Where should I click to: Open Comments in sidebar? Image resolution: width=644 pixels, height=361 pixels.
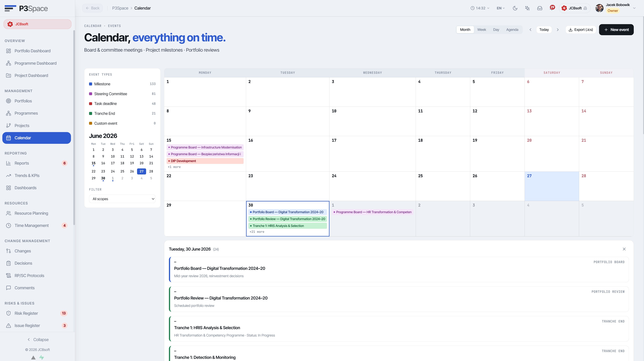[x=37, y=288]
